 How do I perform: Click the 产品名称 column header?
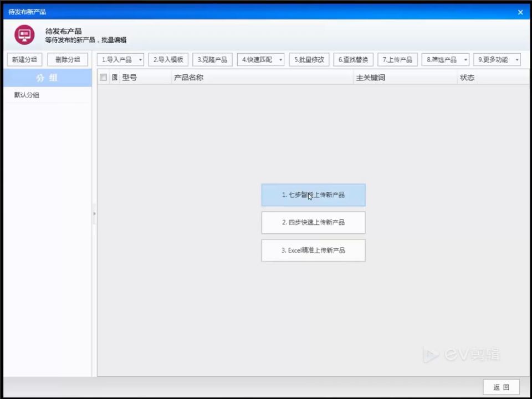[263, 78]
